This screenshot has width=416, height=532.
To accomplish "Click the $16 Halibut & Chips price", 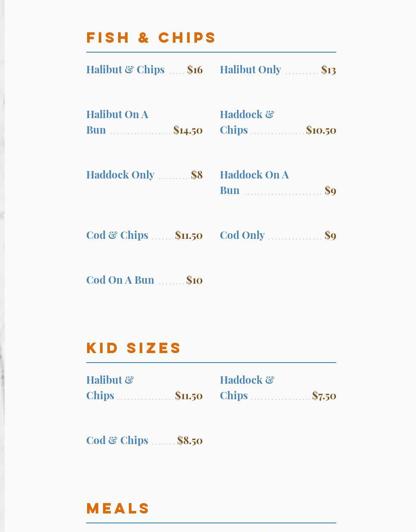I will 195,69.
